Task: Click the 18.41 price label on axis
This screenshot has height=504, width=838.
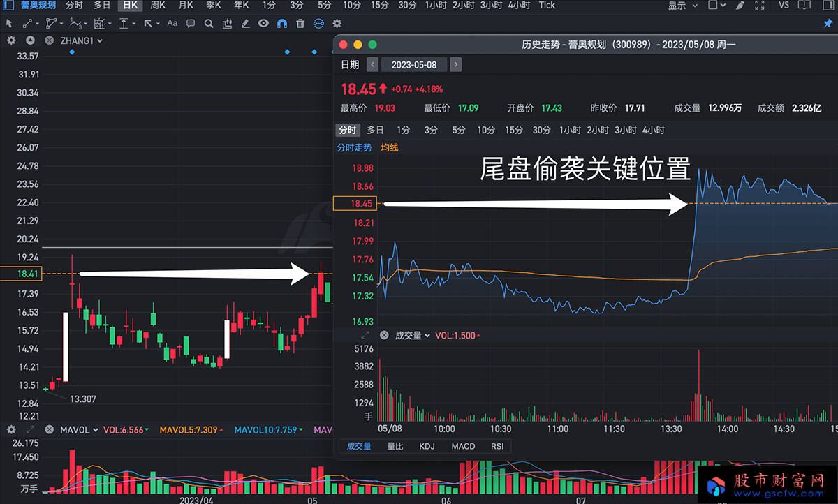Action: coord(21,274)
